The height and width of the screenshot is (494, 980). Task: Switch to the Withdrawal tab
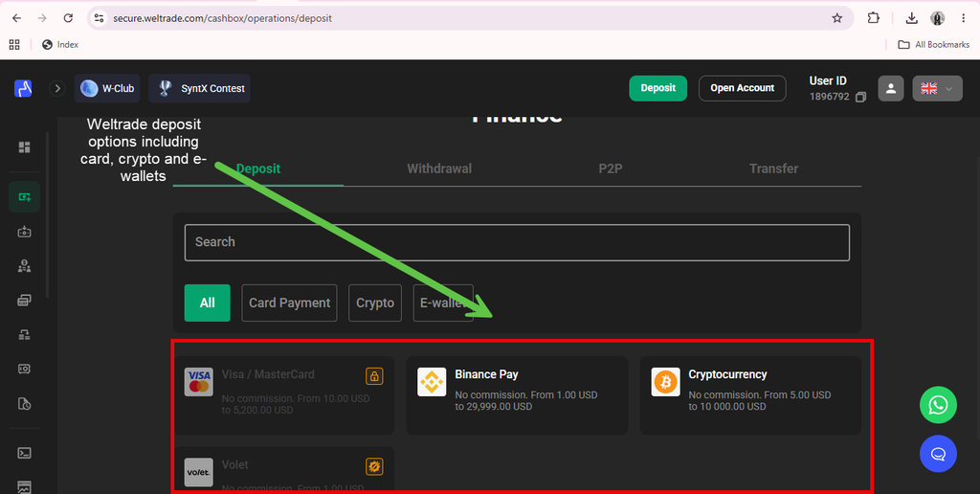[439, 168]
